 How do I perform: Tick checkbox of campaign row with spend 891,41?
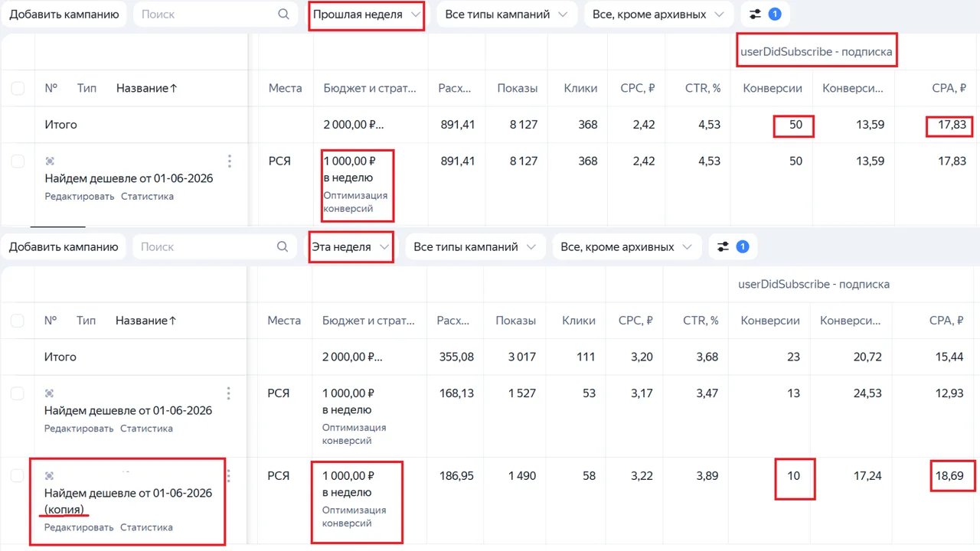[x=18, y=161]
